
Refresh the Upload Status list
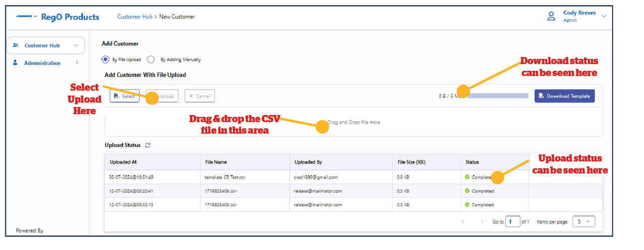147,145
